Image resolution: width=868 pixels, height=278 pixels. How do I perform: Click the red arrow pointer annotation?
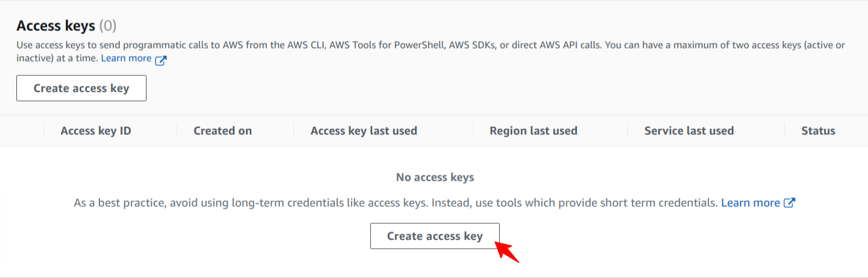pos(507,252)
